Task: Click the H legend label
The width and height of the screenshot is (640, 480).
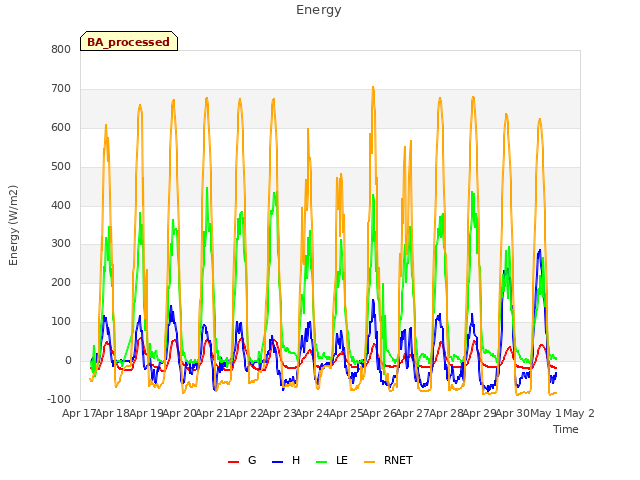Action: (x=296, y=460)
